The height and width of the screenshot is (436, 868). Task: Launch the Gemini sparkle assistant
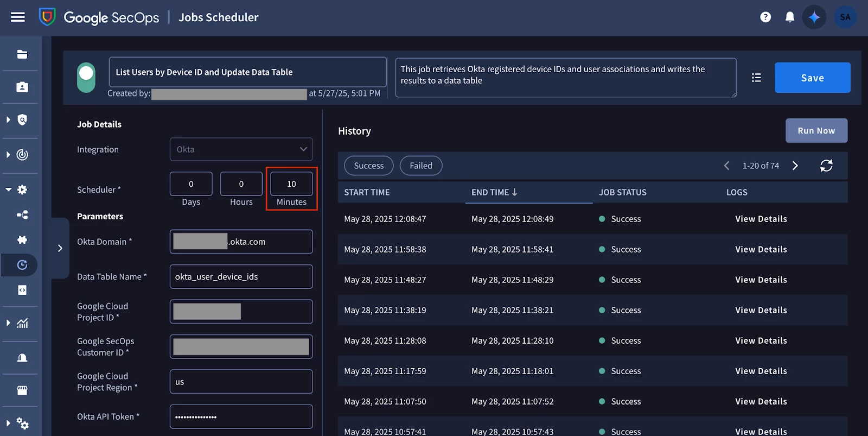[x=814, y=17]
